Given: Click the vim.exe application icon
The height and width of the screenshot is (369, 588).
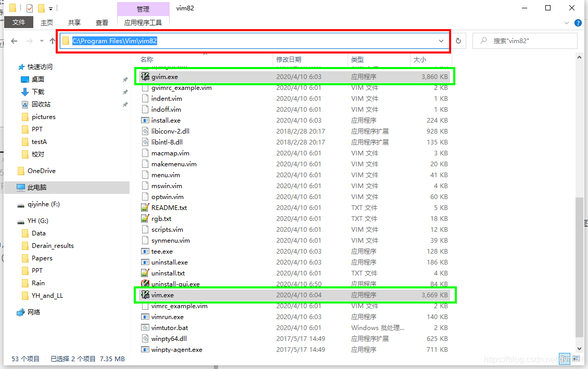Looking at the screenshot, I should (x=145, y=295).
